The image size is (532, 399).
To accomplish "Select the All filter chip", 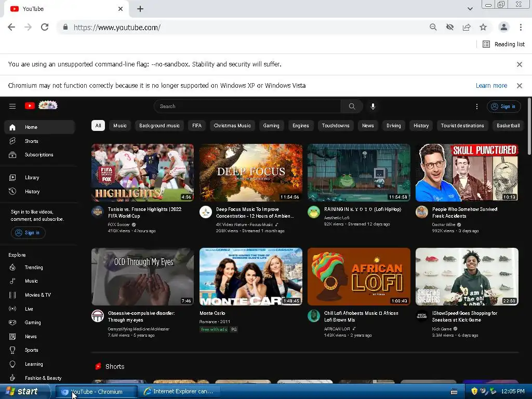I will click(x=98, y=126).
